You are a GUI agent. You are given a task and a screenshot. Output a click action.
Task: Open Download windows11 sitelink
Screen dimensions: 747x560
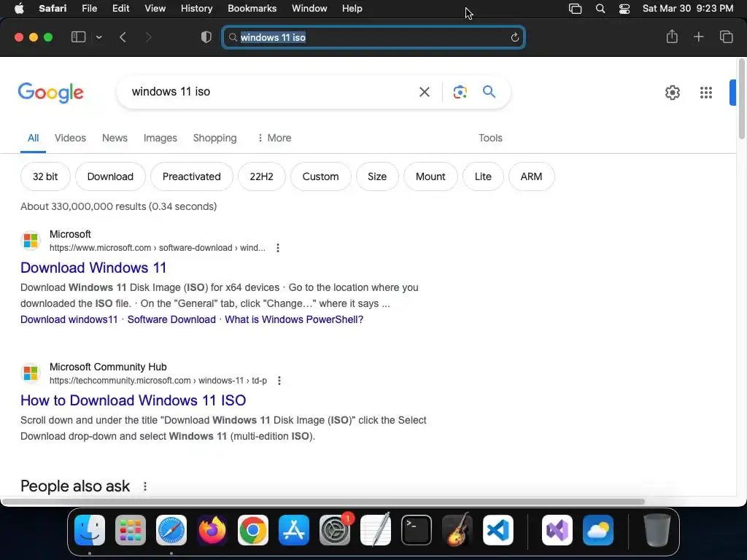[69, 319]
